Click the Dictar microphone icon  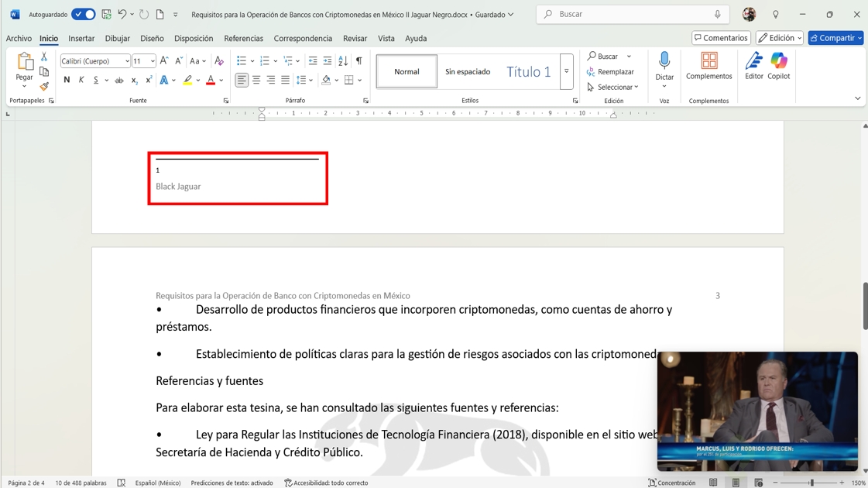tap(664, 62)
